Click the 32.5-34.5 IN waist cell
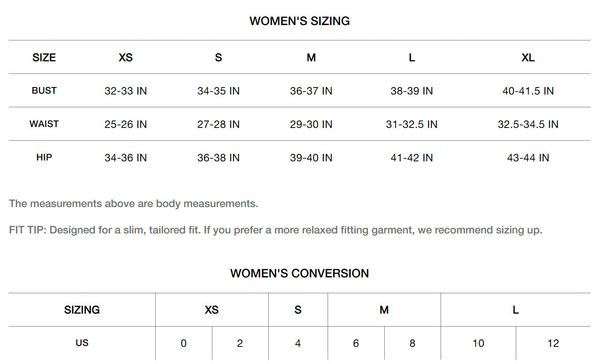Viewport: 602px width, 364px height. [528, 124]
